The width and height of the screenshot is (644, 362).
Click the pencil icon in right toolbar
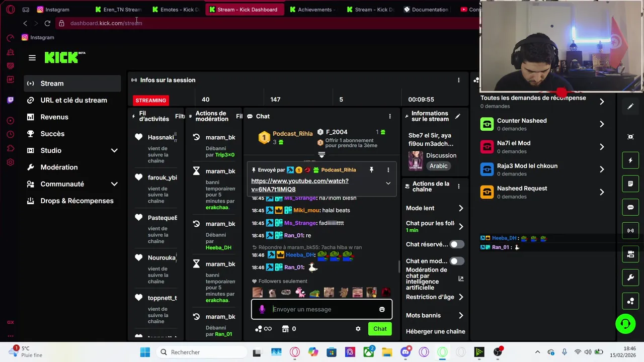tap(630, 107)
